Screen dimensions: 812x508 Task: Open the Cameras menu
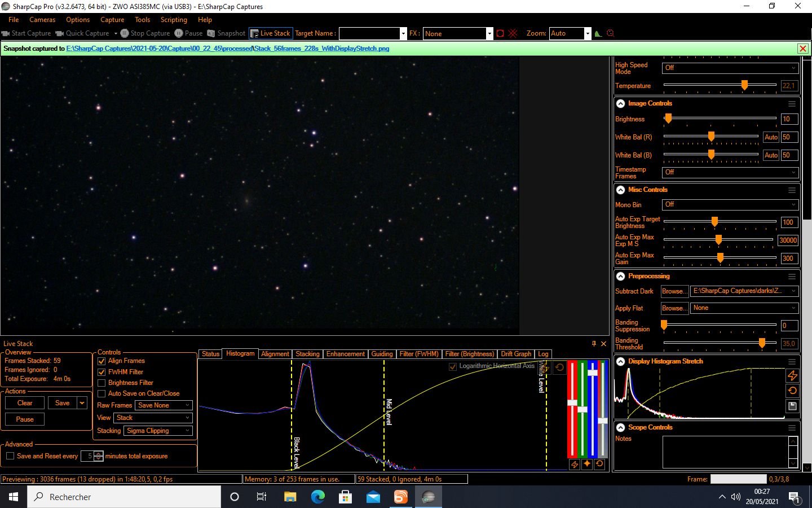coord(42,19)
